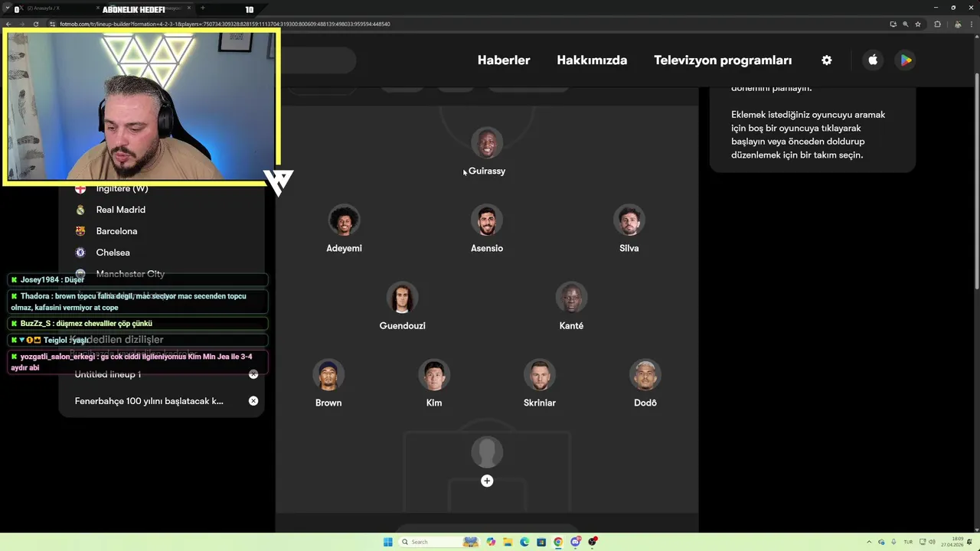Image resolution: width=980 pixels, height=551 pixels.
Task: Load the Untitled lineup 1 saved lineup
Action: 108,374
